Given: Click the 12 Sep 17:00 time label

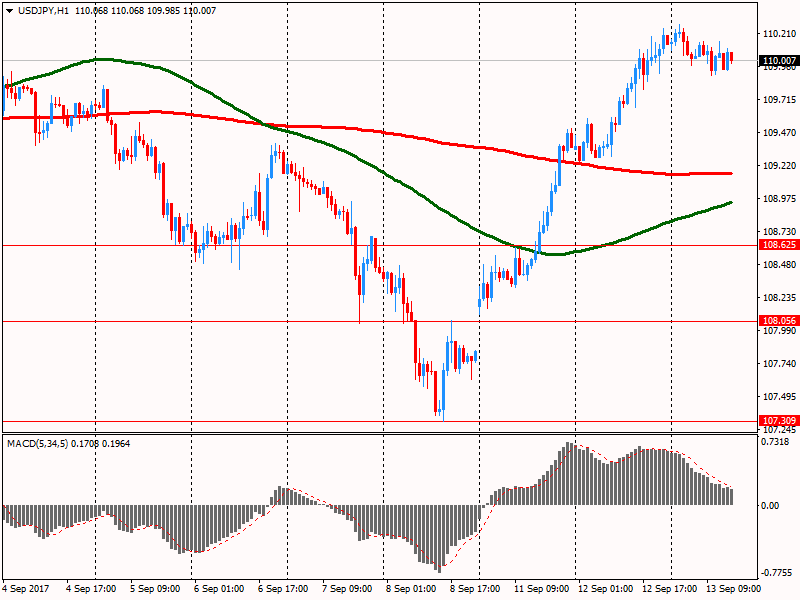Looking at the screenshot, I should coord(669,589).
